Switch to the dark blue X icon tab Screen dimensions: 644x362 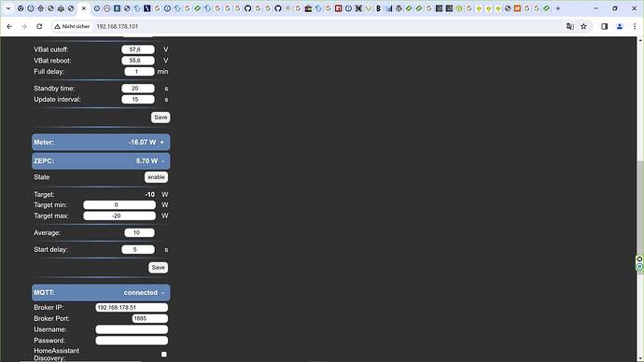pos(147,8)
